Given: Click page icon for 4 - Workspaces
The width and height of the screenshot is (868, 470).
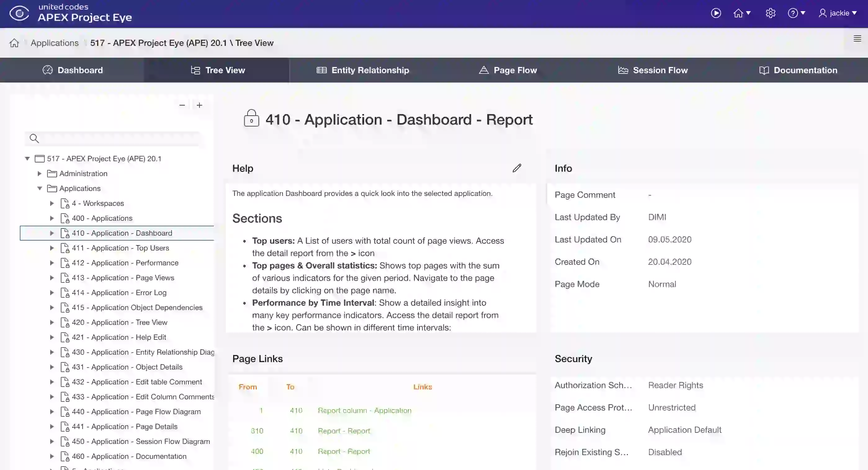Looking at the screenshot, I should tap(65, 203).
